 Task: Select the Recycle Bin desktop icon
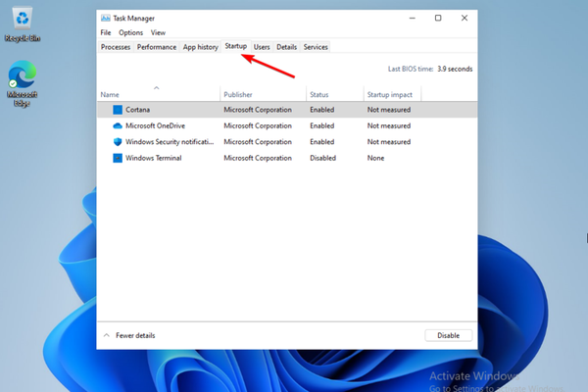pyautogui.click(x=21, y=18)
